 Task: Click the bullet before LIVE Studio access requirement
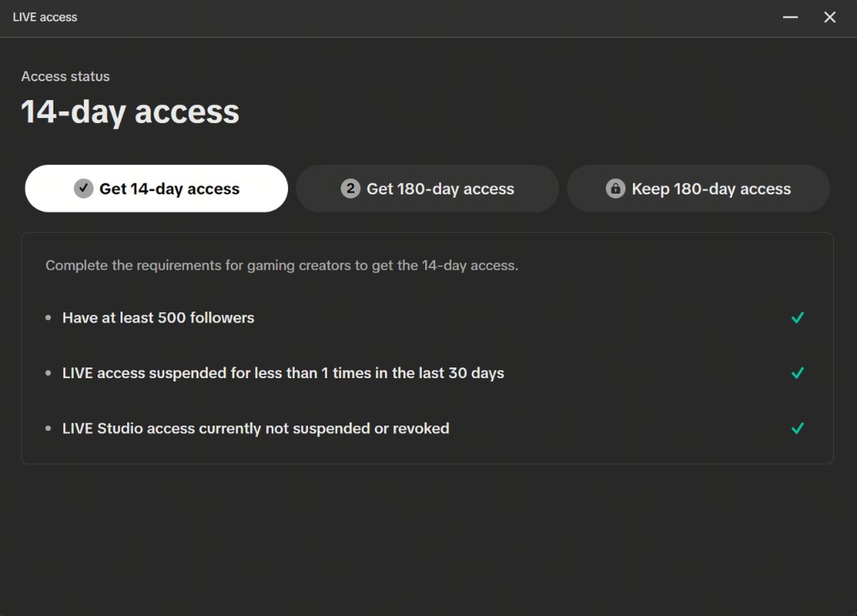(50, 428)
